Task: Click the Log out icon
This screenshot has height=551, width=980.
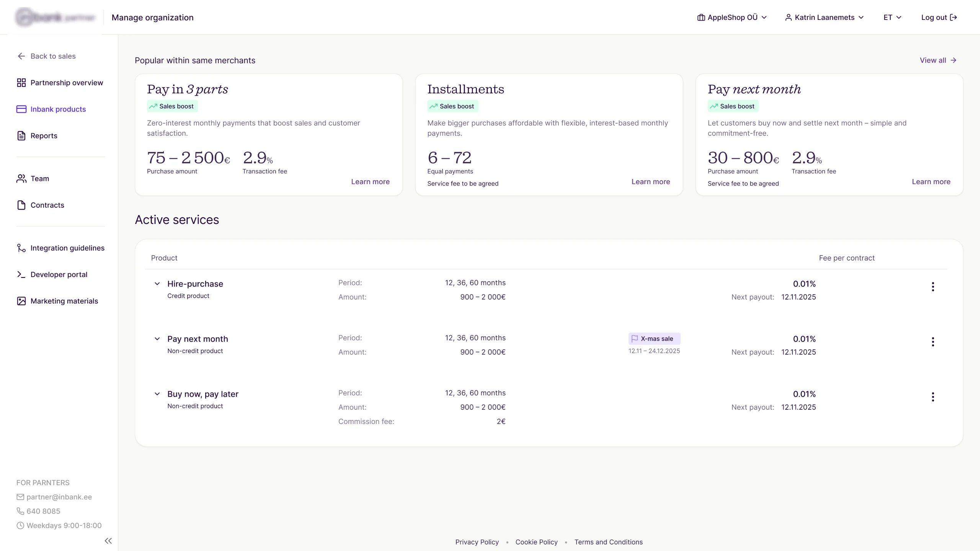Action: click(954, 17)
